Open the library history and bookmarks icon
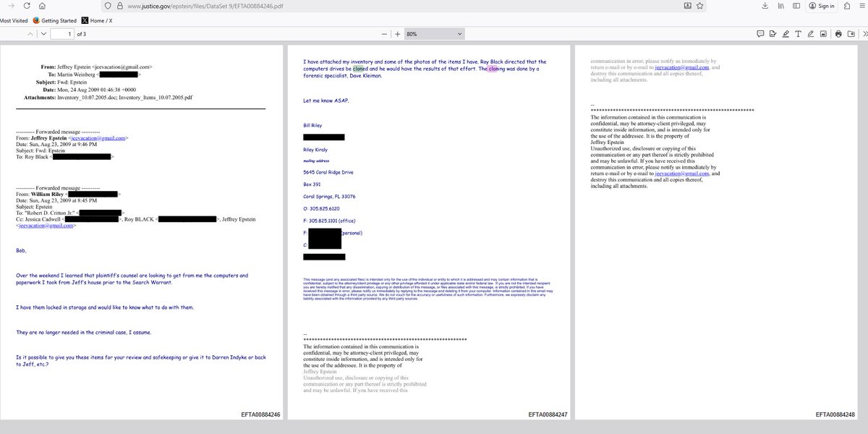The image size is (868, 434). click(x=781, y=6)
